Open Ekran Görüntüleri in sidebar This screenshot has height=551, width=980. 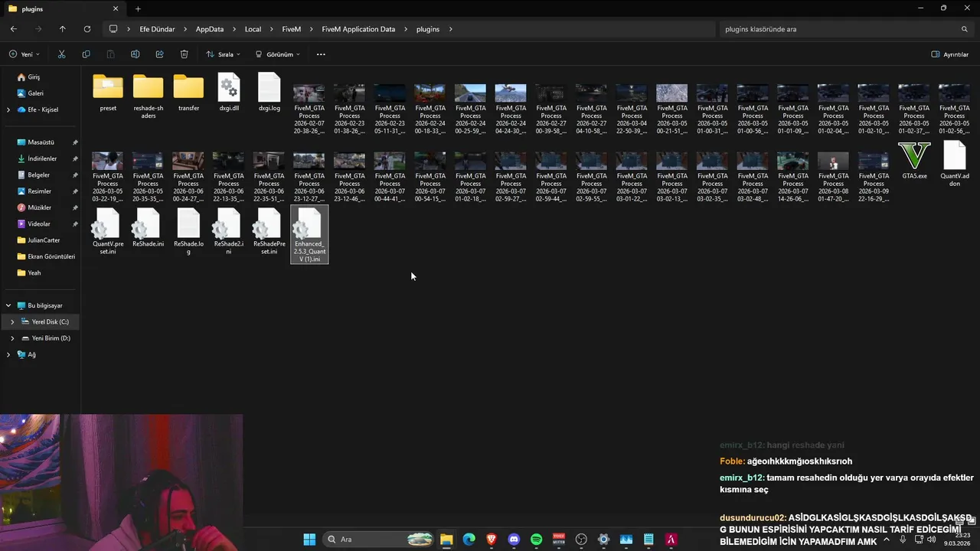click(51, 256)
